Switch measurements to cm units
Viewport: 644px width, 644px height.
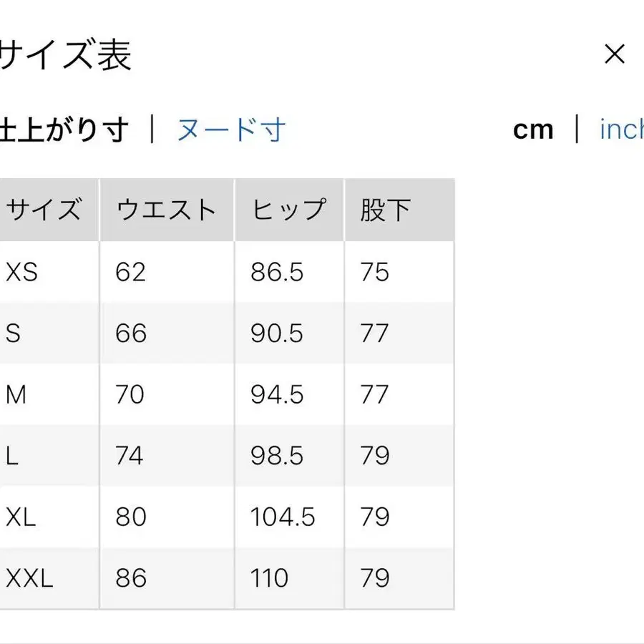pos(532,129)
